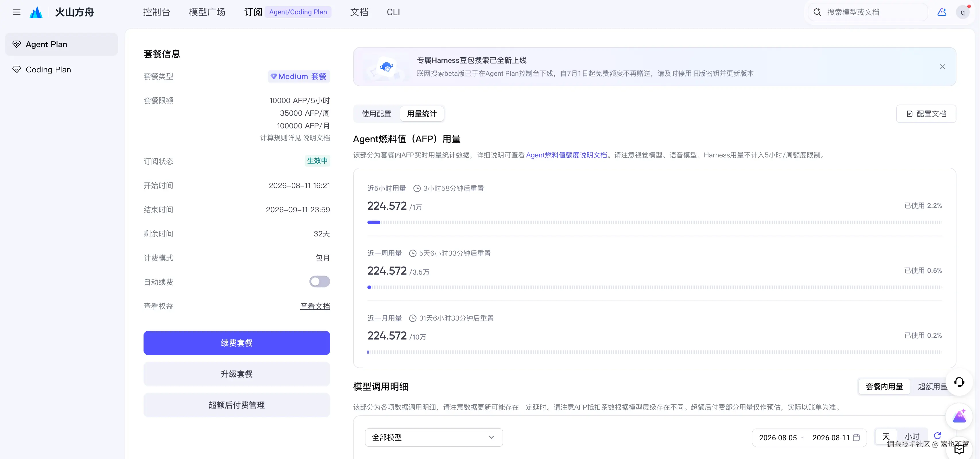The width and height of the screenshot is (980, 459).
Task: Select 套餐内用量 view
Action: 884,387
